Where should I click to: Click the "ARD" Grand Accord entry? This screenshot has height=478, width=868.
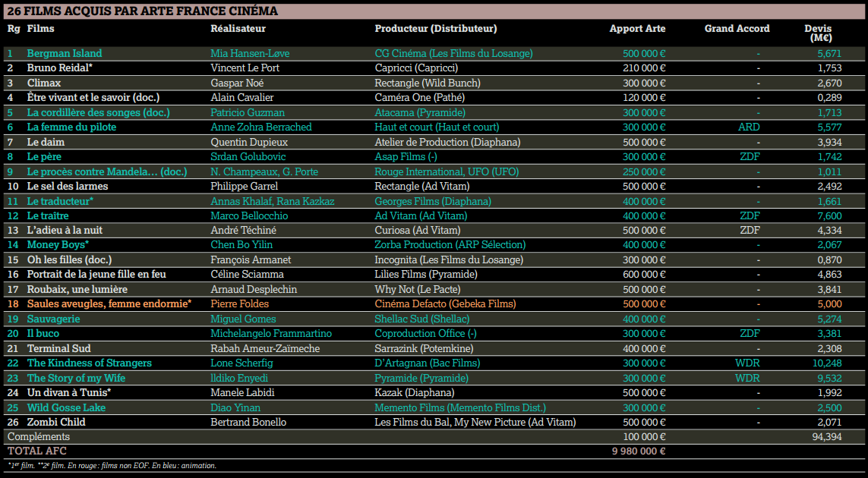pyautogui.click(x=749, y=127)
